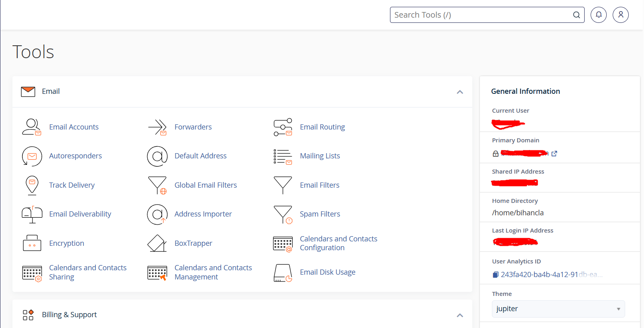Open Calendars and Contacts Configuration link

tap(338, 243)
